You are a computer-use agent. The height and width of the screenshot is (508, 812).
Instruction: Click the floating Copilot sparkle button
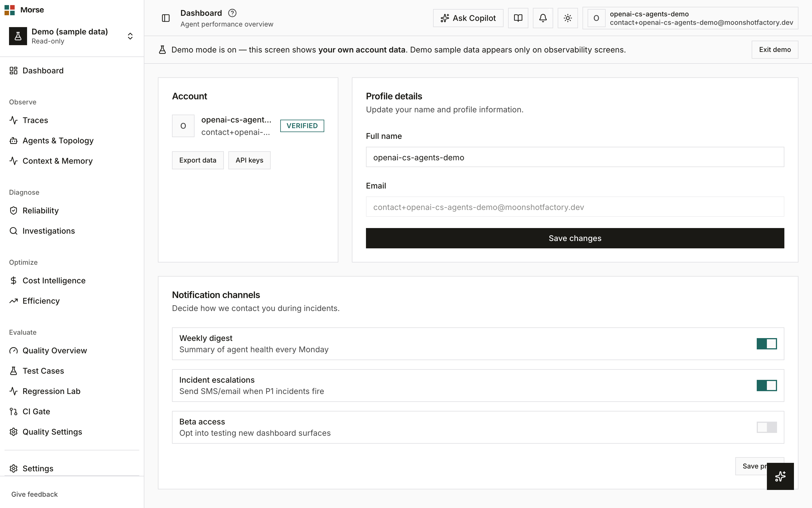click(780, 476)
